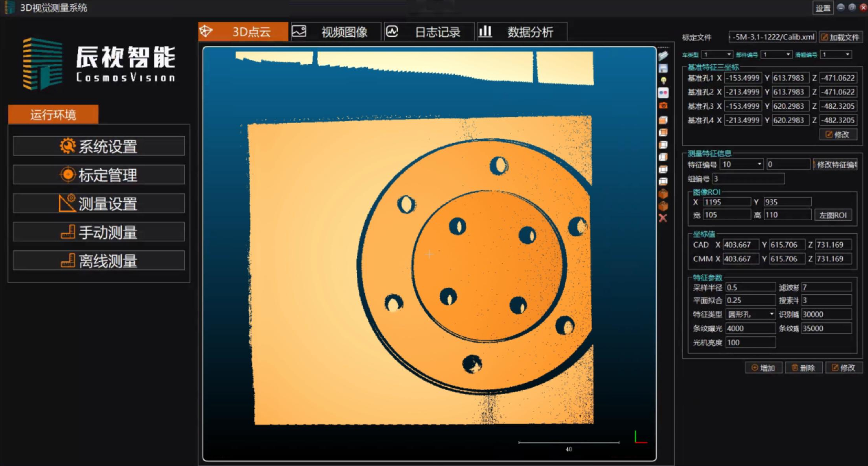Click the pencil icon on 加载文件 button
868x466 pixels.
(x=825, y=37)
